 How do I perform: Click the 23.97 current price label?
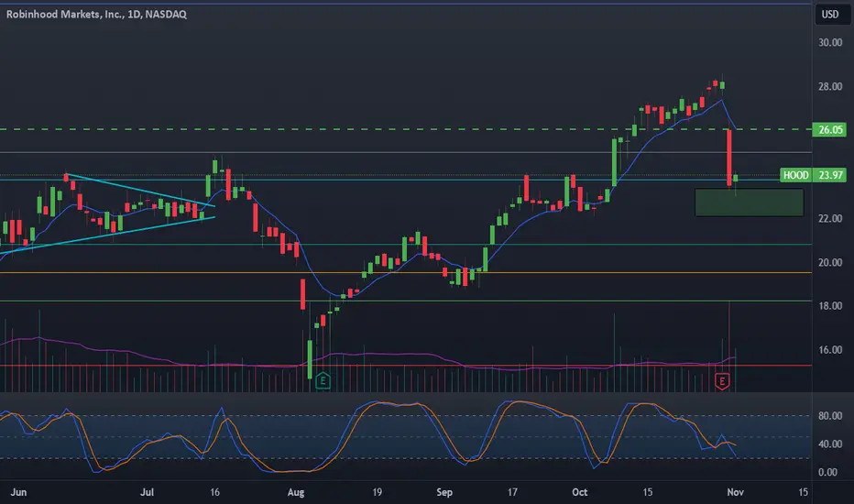coord(829,175)
